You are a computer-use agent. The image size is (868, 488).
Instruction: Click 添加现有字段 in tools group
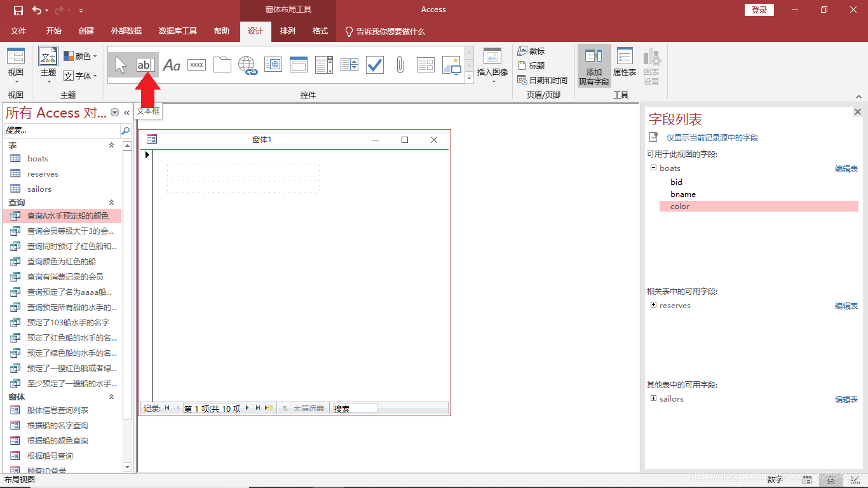(x=594, y=66)
